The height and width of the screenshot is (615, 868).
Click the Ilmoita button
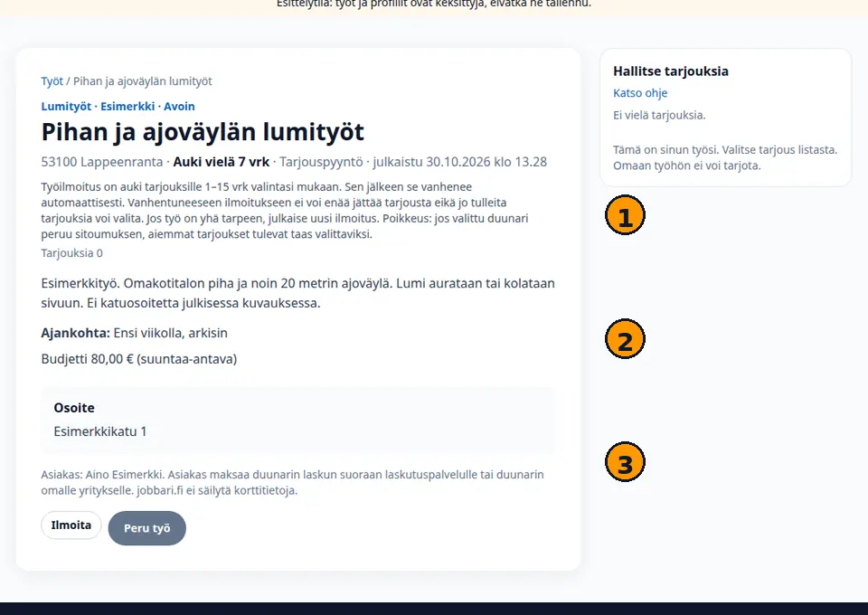pyautogui.click(x=71, y=525)
